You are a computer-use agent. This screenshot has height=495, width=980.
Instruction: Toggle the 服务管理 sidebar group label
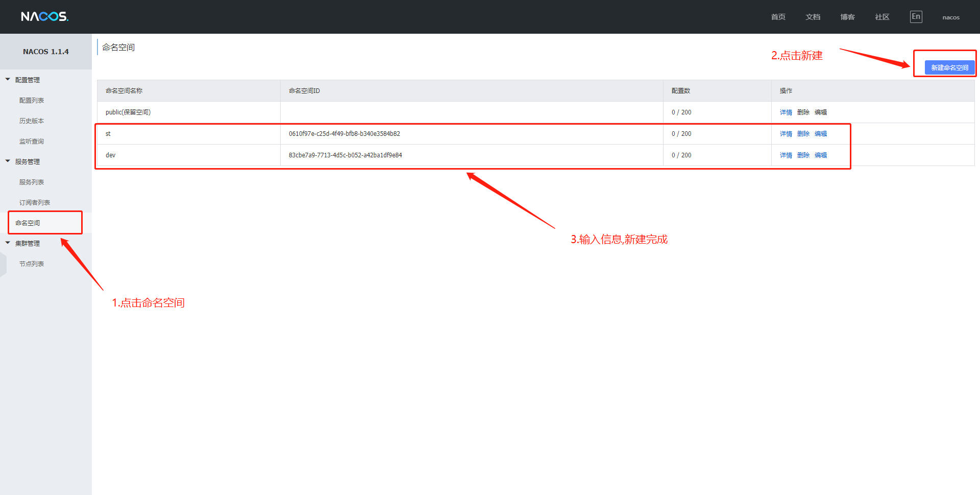(28, 162)
